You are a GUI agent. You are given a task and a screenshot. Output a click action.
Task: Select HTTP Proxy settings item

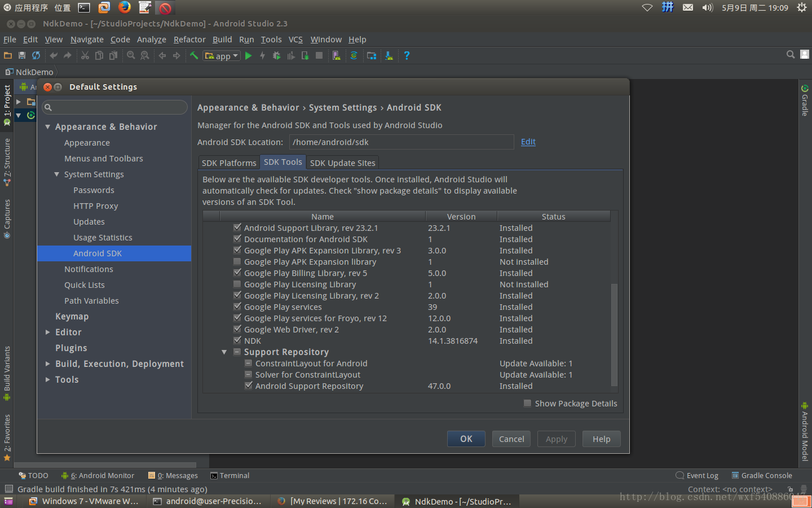tap(96, 206)
